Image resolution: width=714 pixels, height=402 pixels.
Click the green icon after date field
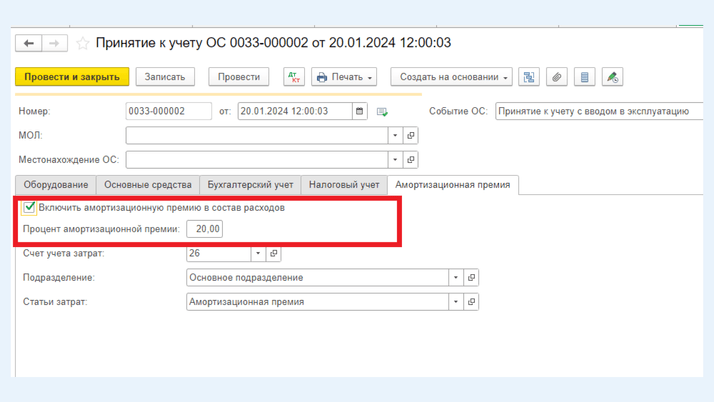[382, 112]
